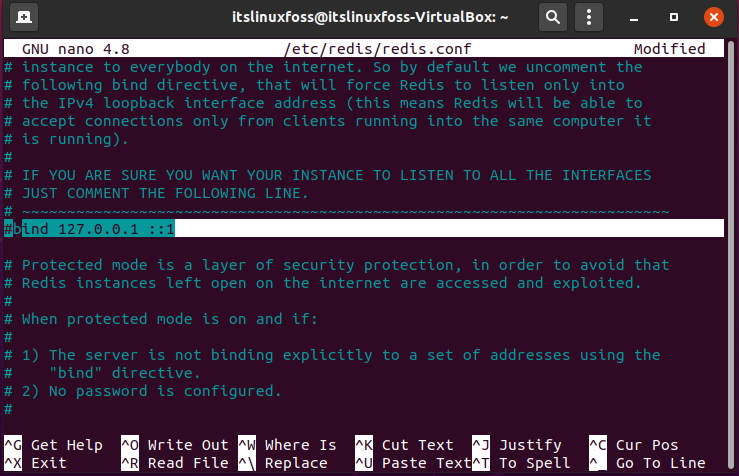The height and width of the screenshot is (476, 739).
Task: Click the '^O Write Out' shortcut
Action: [174, 445]
